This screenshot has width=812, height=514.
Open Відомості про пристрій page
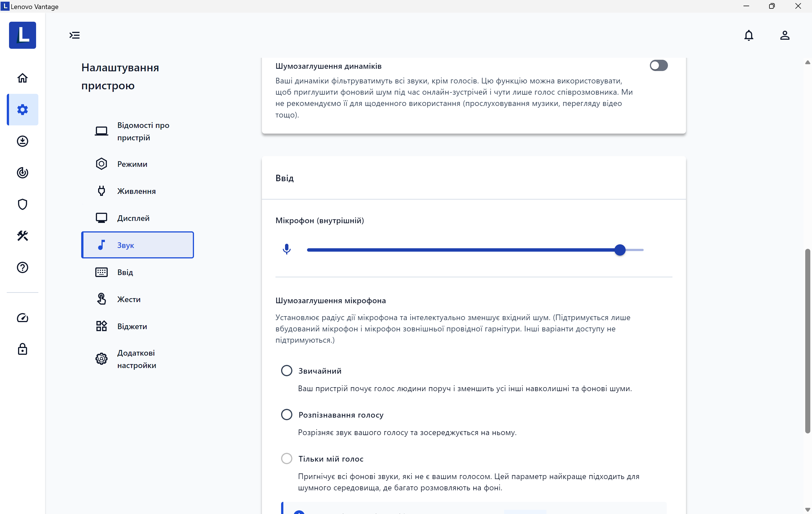coord(143,131)
